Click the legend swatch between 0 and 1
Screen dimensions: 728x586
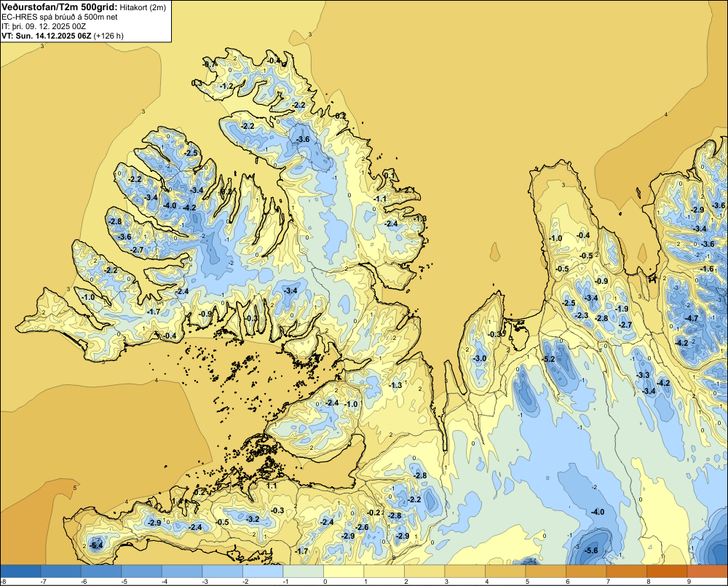(x=344, y=571)
